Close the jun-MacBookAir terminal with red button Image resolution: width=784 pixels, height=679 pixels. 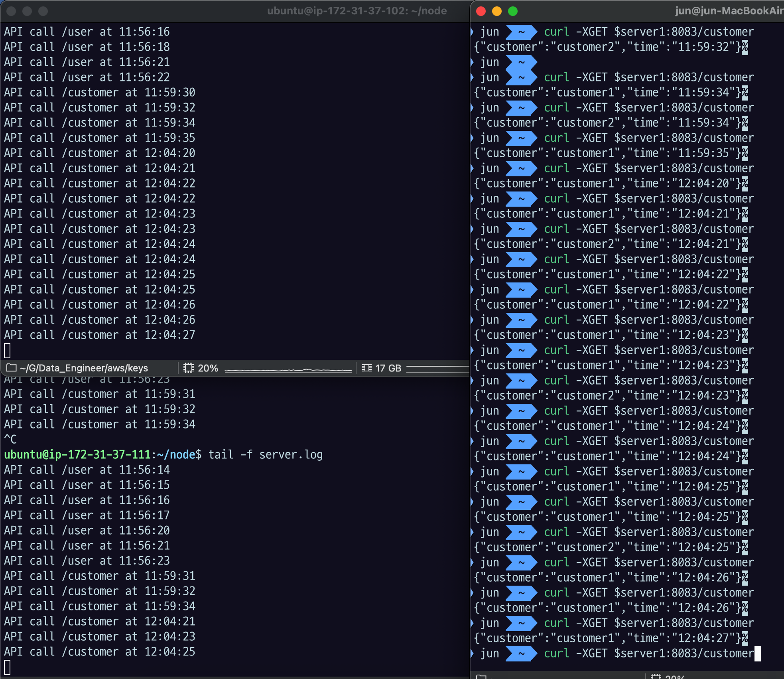pos(481,11)
